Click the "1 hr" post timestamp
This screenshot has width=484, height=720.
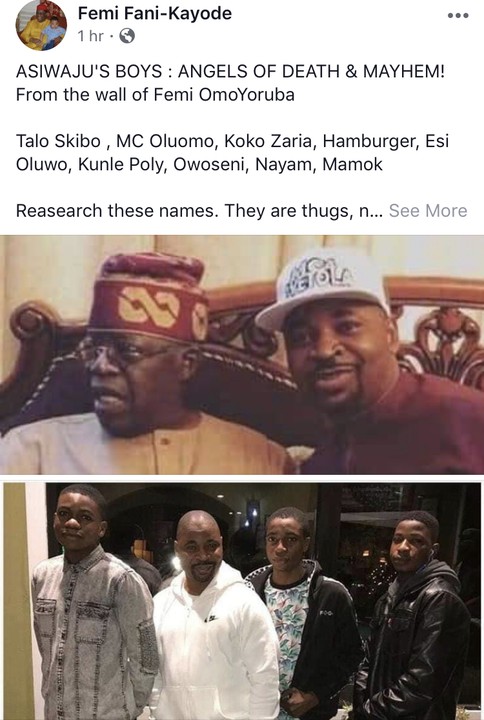click(x=90, y=36)
